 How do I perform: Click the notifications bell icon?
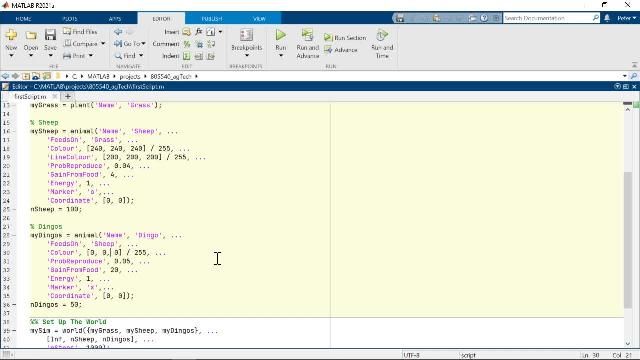[607, 18]
